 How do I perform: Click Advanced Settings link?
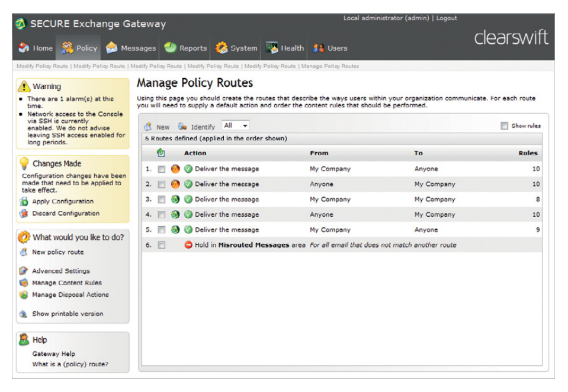click(61, 271)
